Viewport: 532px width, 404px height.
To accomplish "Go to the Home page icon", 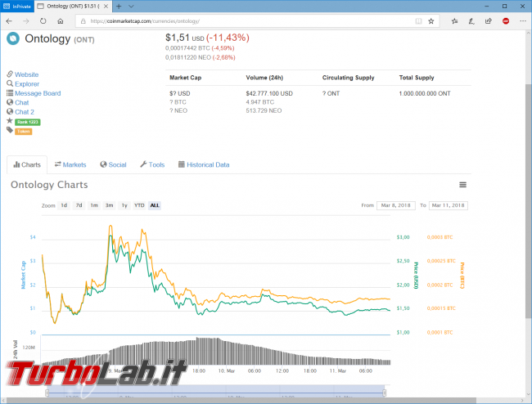I will 61,21.
